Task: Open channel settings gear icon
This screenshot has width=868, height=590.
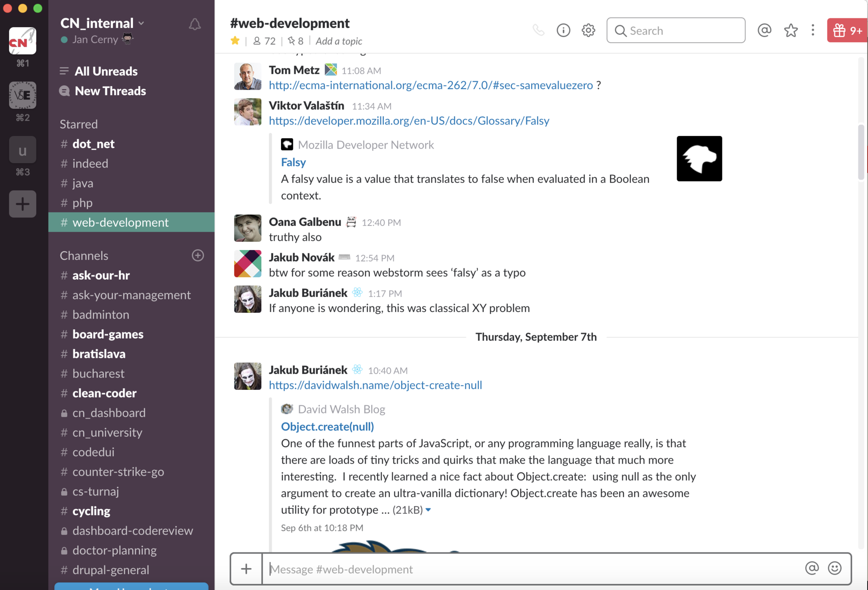Action: (588, 30)
